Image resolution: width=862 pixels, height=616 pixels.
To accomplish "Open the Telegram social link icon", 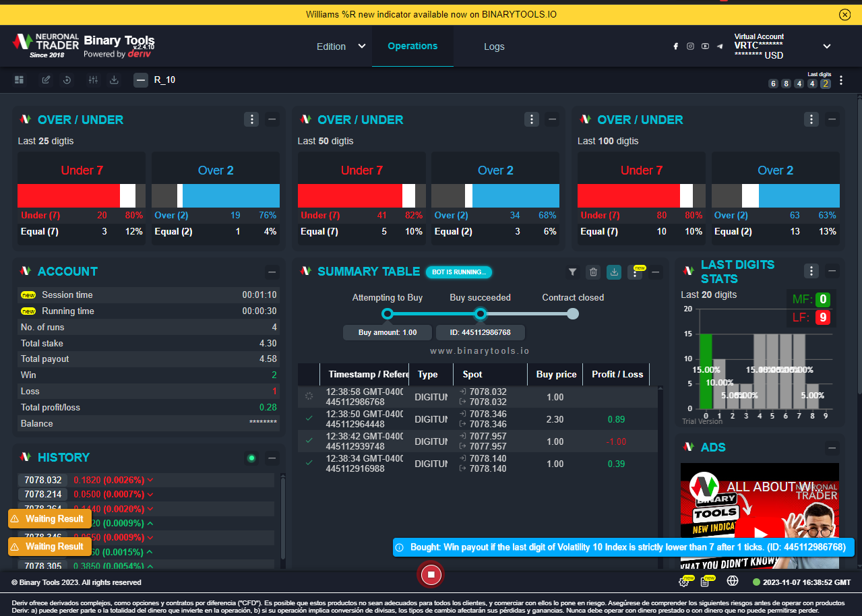I will click(720, 47).
